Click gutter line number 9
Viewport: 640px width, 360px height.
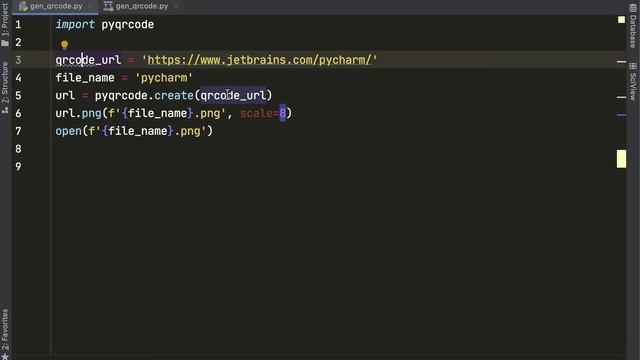pyautogui.click(x=18, y=167)
